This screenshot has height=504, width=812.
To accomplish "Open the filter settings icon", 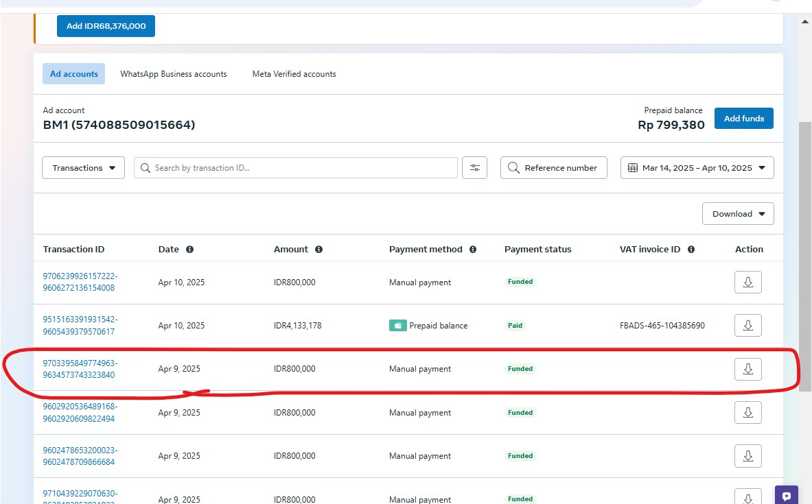I will [474, 168].
